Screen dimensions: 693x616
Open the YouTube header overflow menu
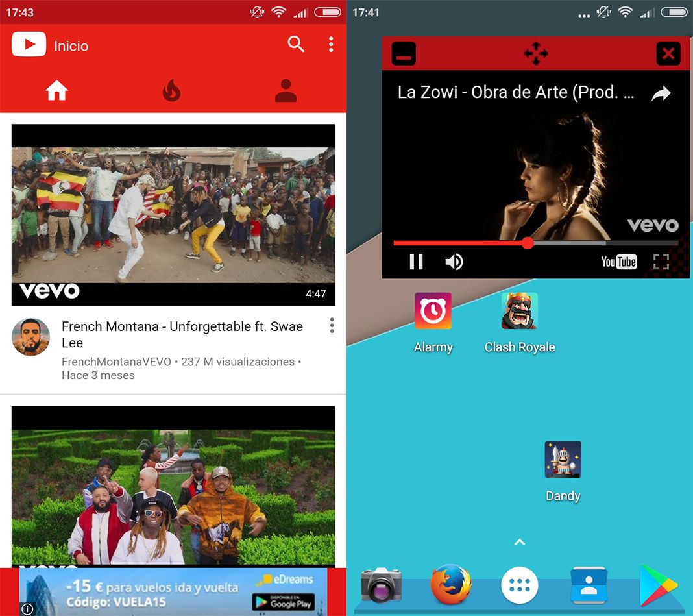[x=331, y=45]
